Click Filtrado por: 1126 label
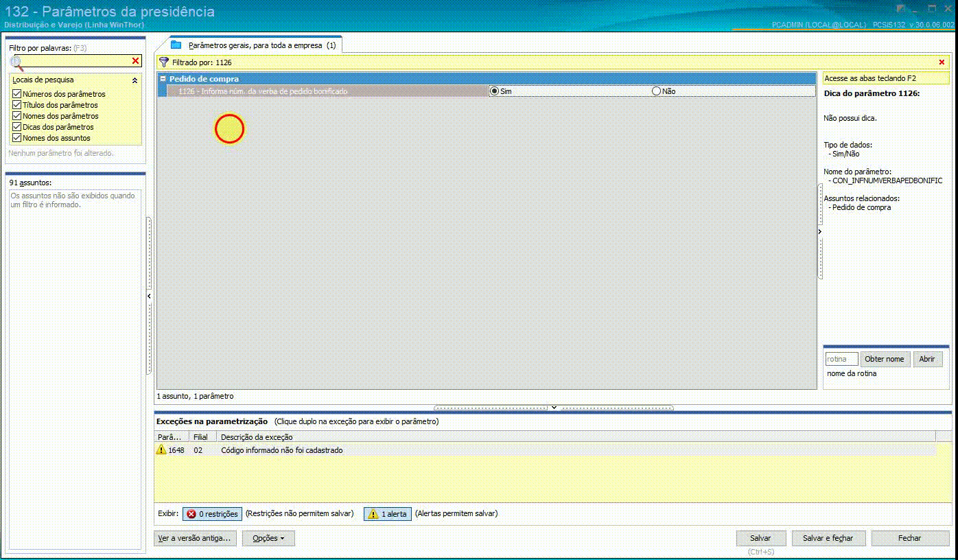This screenshot has height=560, width=958. click(202, 62)
